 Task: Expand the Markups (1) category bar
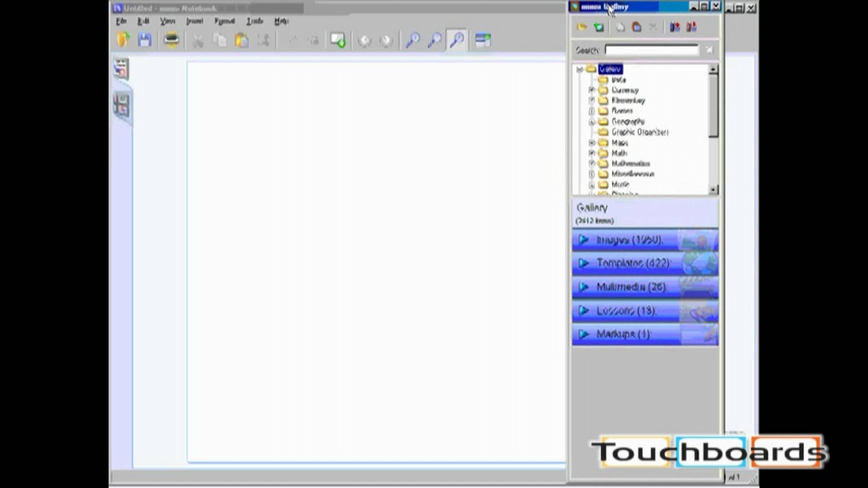pos(645,334)
